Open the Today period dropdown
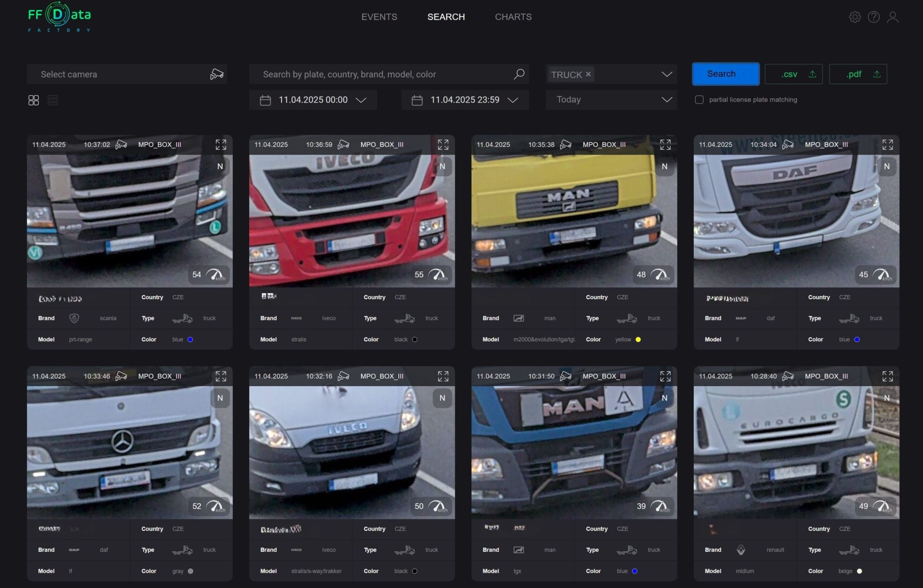 pos(611,100)
